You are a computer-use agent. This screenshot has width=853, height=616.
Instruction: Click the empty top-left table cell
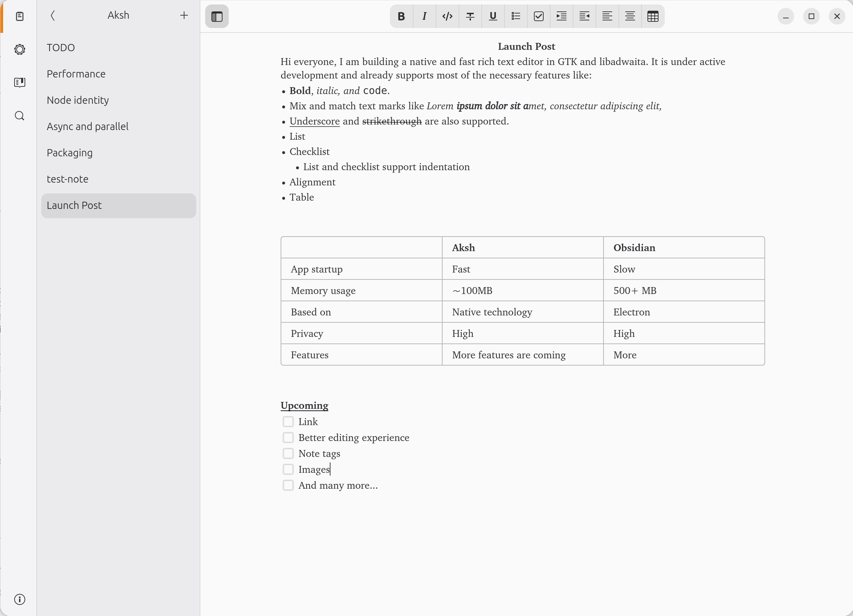tap(361, 248)
